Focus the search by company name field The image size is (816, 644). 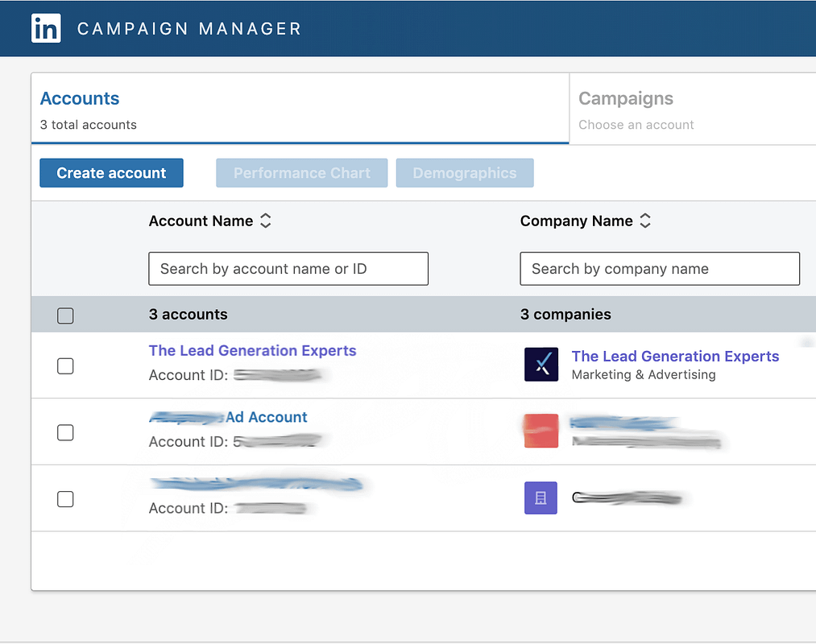pyautogui.click(x=660, y=269)
